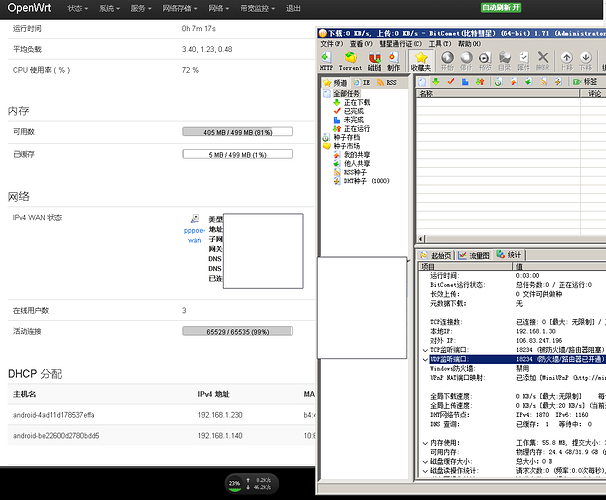Click the green-red arrows running filter icon

(480, 82)
